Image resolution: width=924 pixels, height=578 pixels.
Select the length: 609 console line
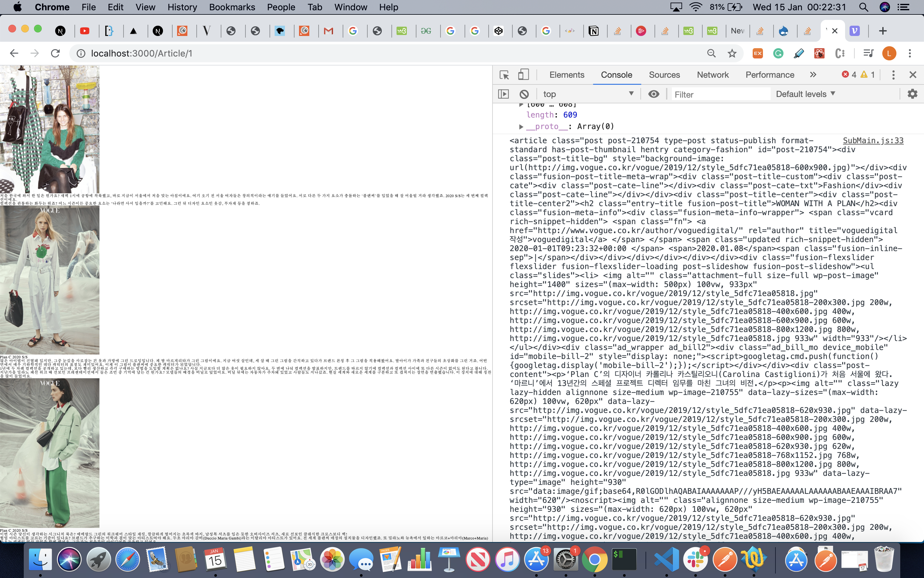click(551, 115)
